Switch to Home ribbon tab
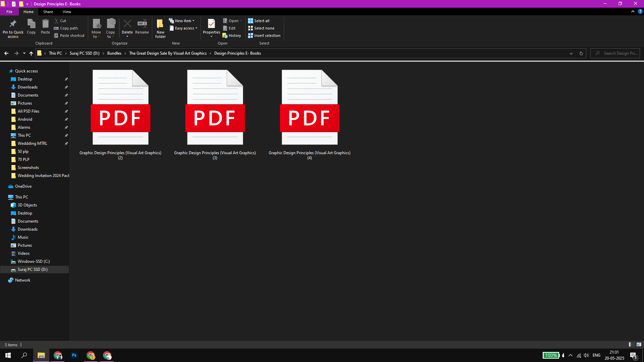Viewport: 644px width, 362px height. tap(29, 12)
